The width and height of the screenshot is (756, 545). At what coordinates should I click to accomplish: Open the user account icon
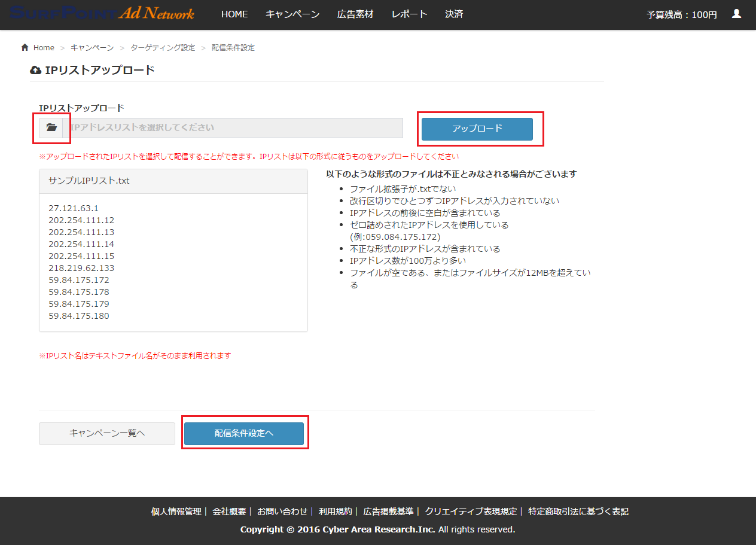(x=736, y=14)
